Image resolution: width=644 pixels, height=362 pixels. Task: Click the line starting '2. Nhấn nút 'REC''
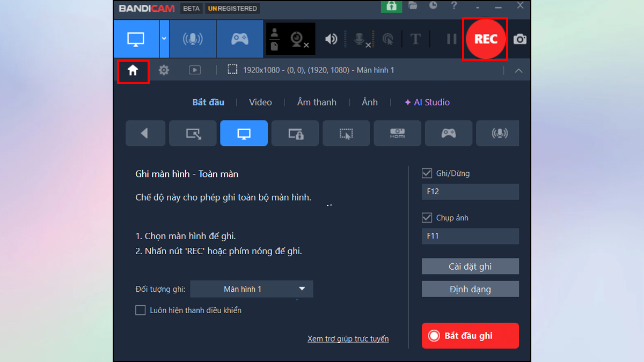pos(218,251)
